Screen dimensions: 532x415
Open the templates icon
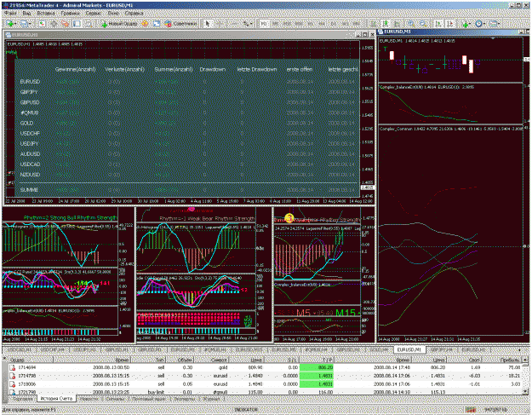(x=493, y=24)
